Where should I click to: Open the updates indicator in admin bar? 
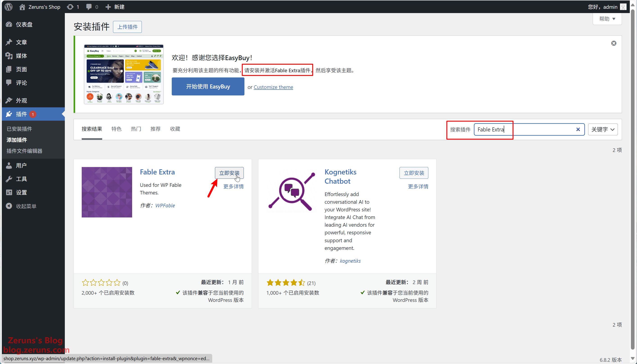tap(73, 7)
